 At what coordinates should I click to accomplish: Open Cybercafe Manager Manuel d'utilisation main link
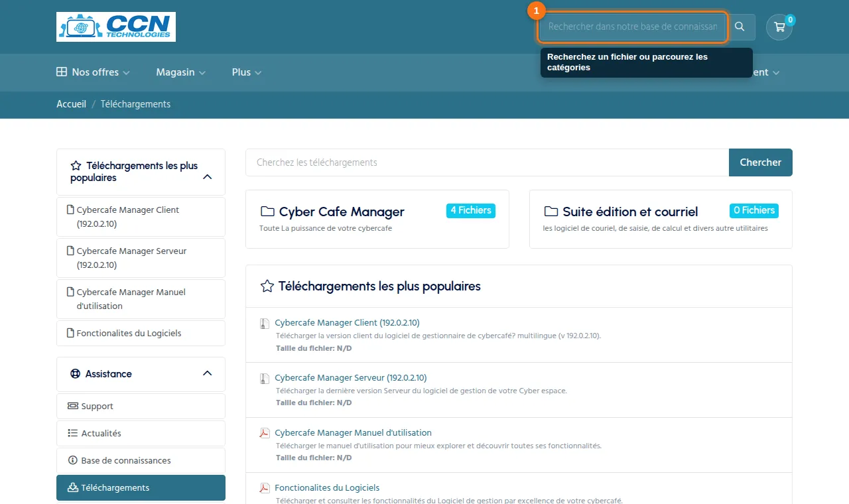pyautogui.click(x=353, y=432)
